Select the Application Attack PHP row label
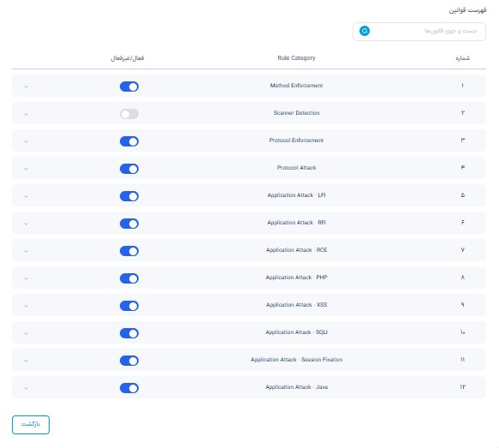This screenshot has width=499, height=448. point(296,278)
